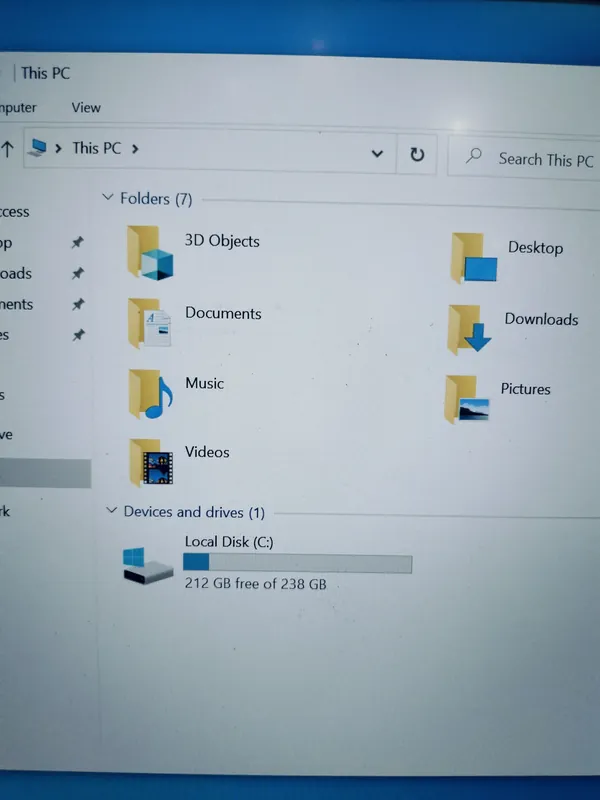Expand the chevron after This PC in path
The height and width of the screenshot is (800, 600).
pos(135,148)
